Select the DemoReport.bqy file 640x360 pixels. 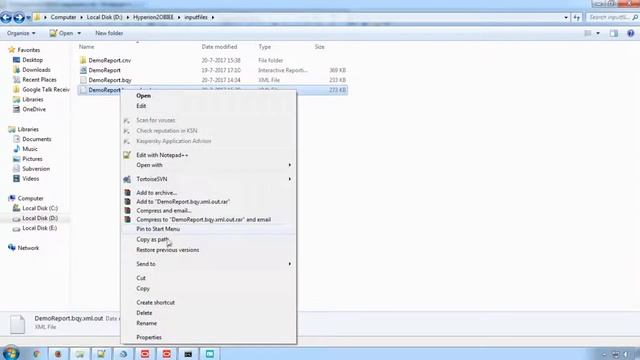click(x=110, y=80)
